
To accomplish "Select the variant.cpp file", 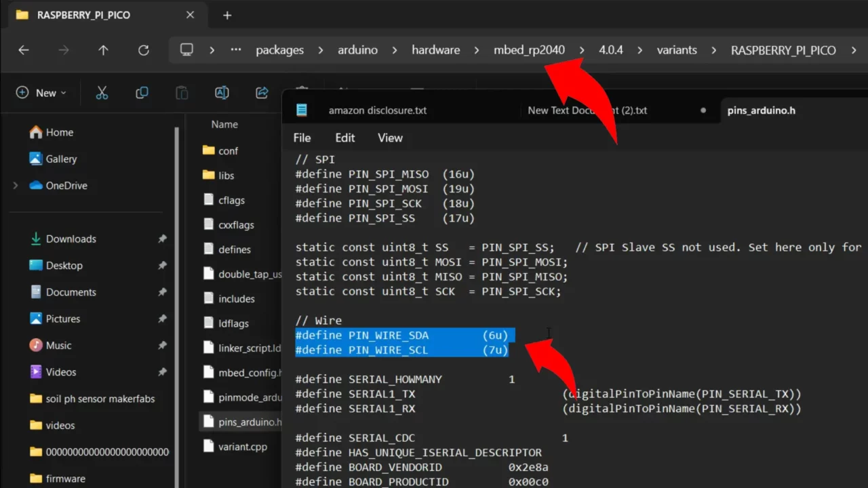I will (235, 447).
